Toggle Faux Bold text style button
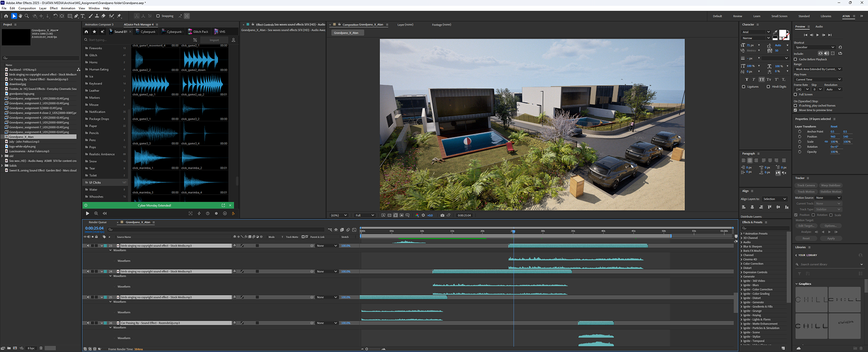 coord(747,79)
